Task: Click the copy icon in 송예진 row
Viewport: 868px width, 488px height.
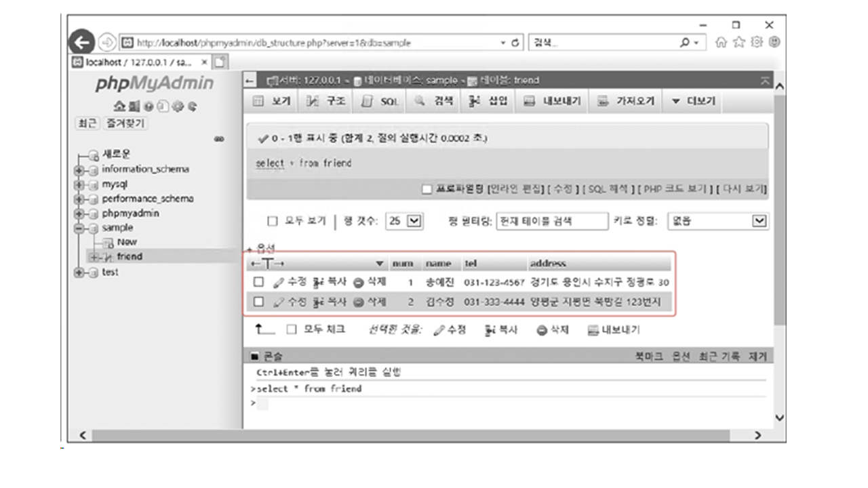Action: click(317, 282)
